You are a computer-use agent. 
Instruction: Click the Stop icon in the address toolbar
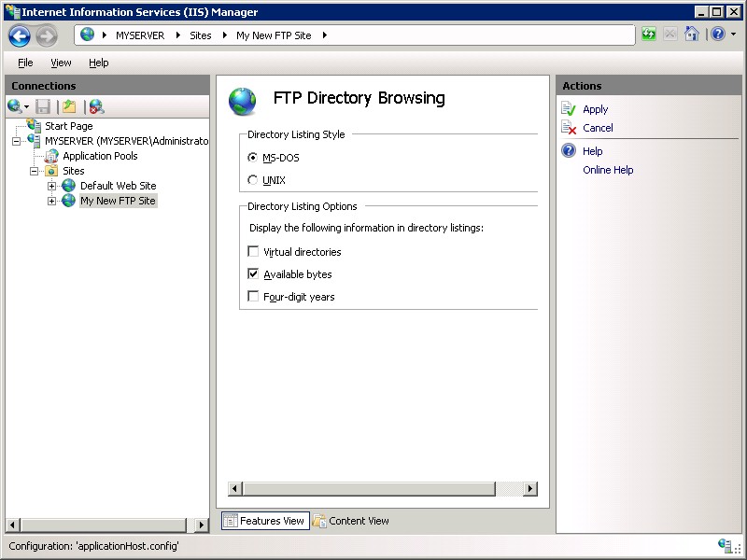669,34
